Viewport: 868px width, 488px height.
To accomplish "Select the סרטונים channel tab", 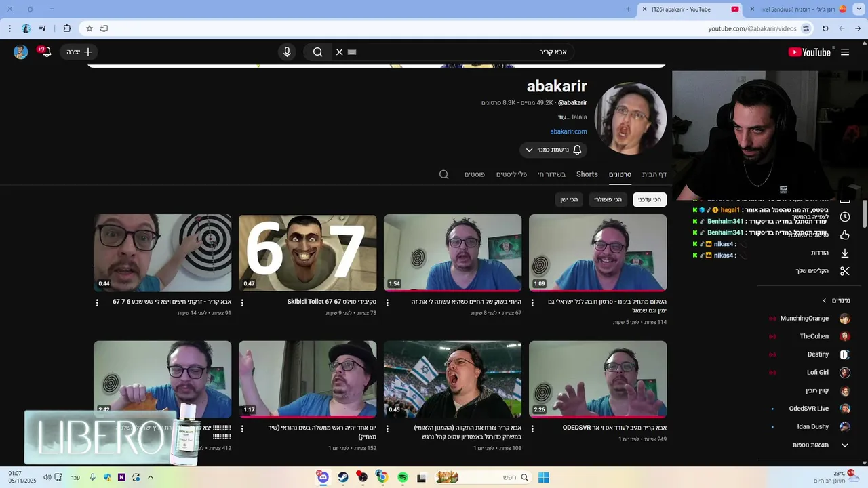I will click(x=620, y=174).
